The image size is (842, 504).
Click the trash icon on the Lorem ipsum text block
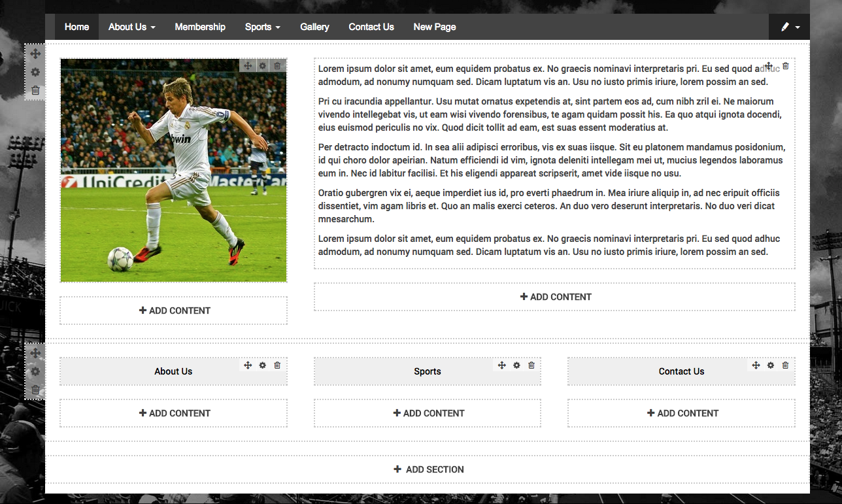pyautogui.click(x=786, y=66)
